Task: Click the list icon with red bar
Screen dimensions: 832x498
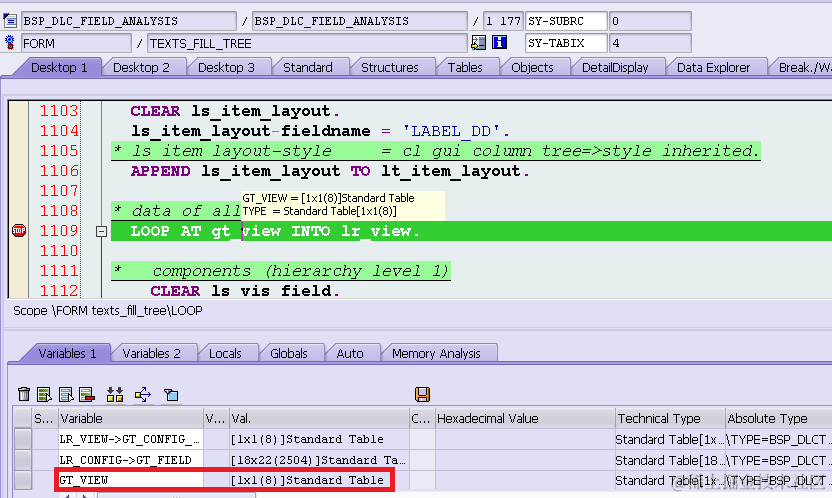Action: tap(86, 394)
